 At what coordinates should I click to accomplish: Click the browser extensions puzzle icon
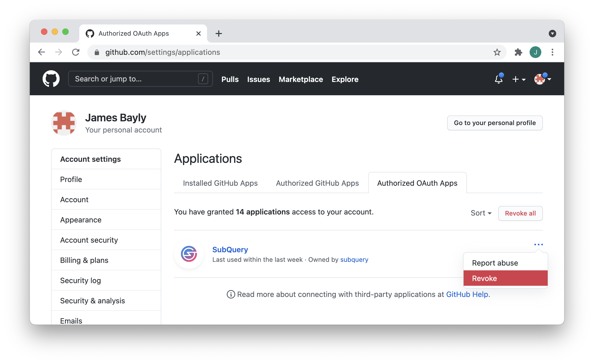click(x=518, y=52)
